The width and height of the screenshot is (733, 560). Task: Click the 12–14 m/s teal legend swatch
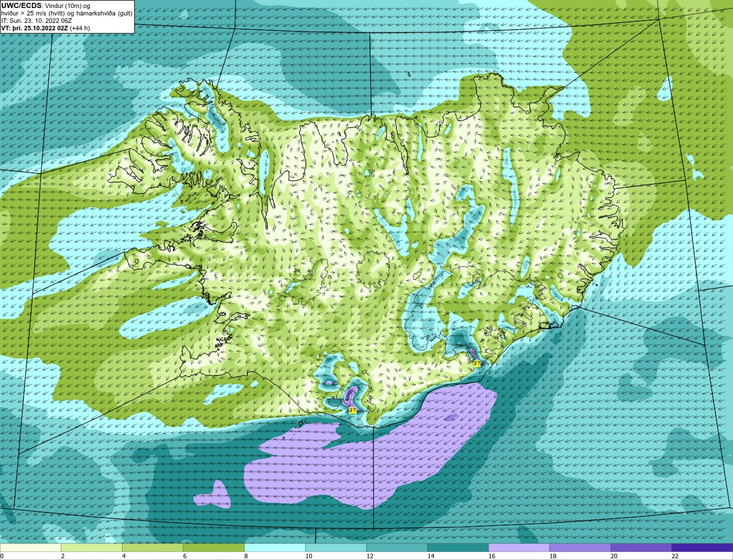coord(397,548)
